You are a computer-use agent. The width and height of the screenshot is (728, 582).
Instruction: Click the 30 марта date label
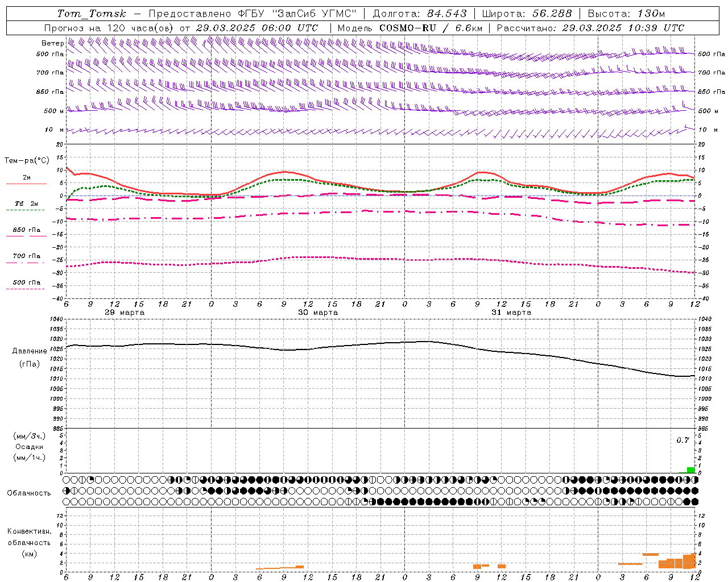(x=318, y=313)
